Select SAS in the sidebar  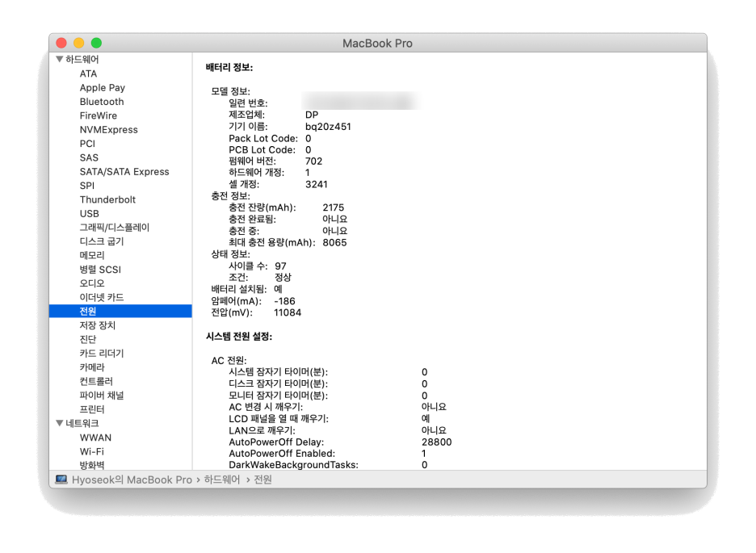(x=89, y=157)
